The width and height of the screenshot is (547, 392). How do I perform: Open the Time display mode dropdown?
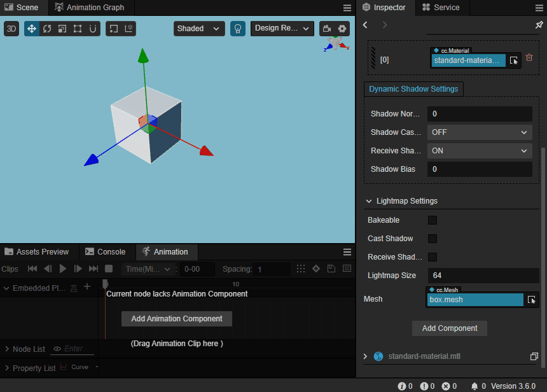point(148,269)
